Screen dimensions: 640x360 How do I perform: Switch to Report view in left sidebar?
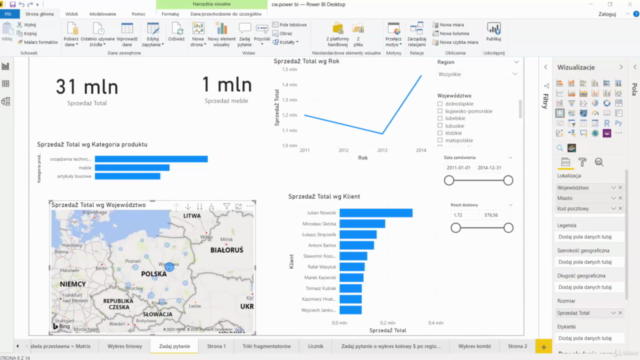tap(6, 67)
